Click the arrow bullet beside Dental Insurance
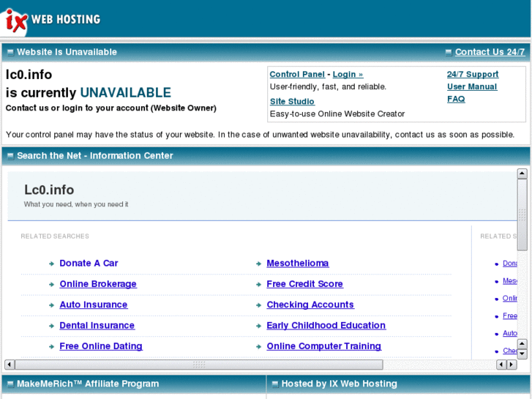 pyautogui.click(x=51, y=326)
